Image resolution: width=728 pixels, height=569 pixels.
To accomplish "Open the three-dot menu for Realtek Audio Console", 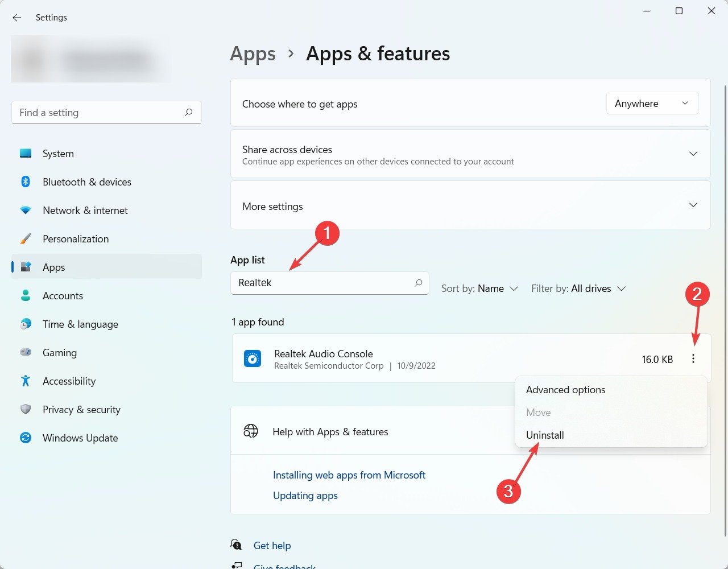I will pyautogui.click(x=693, y=359).
